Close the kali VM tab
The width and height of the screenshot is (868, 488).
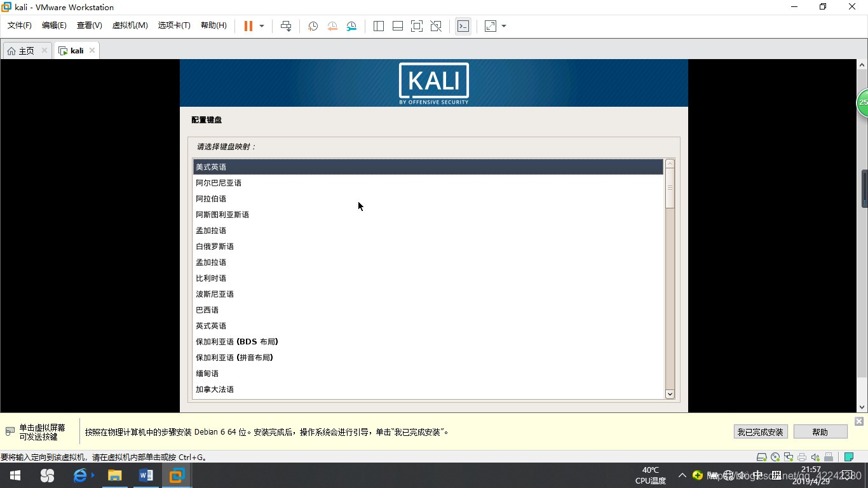tap(92, 50)
